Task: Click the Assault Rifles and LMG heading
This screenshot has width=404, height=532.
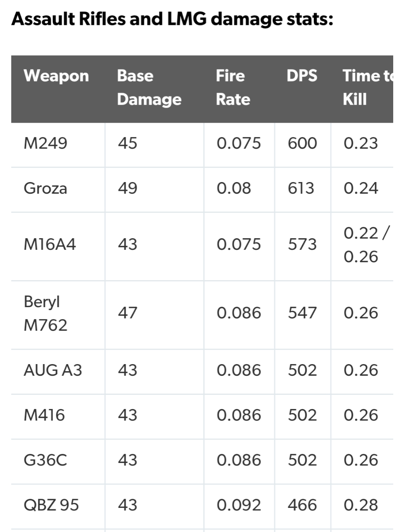Action: tap(172, 19)
